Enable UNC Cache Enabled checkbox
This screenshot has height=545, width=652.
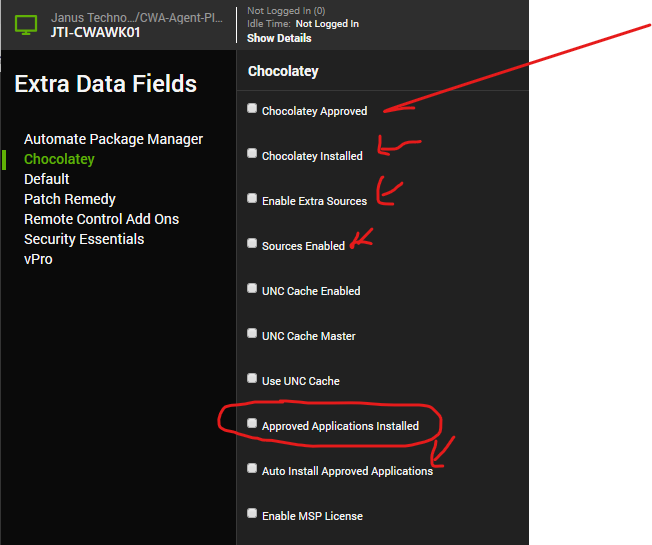252,288
